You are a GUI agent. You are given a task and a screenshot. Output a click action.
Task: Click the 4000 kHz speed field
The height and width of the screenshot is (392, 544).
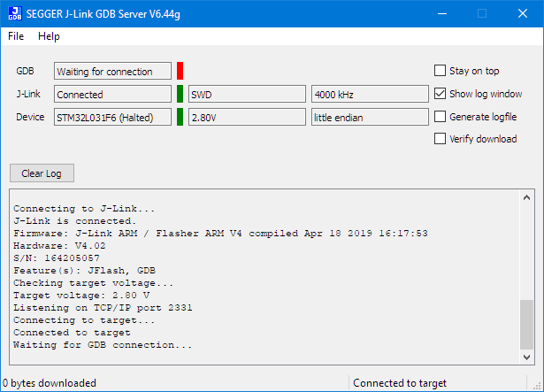point(370,94)
